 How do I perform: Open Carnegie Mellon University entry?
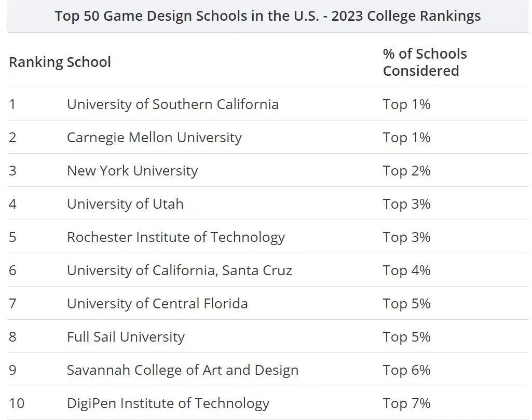tap(154, 138)
